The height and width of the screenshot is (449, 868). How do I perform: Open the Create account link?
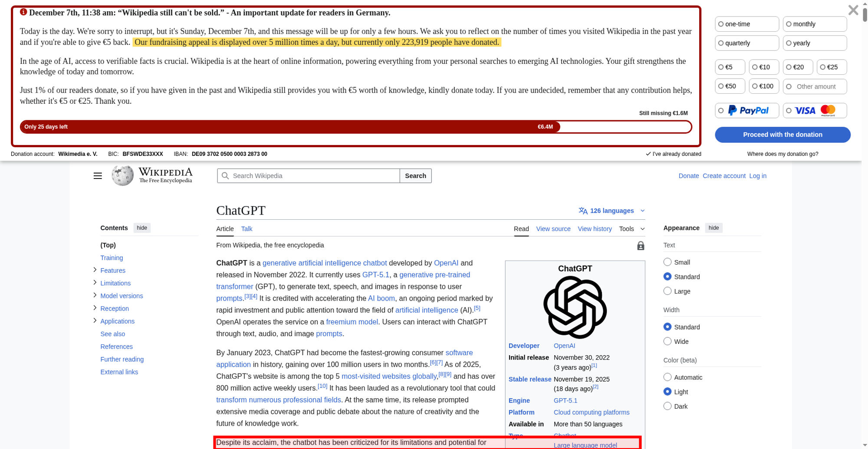coord(724,176)
